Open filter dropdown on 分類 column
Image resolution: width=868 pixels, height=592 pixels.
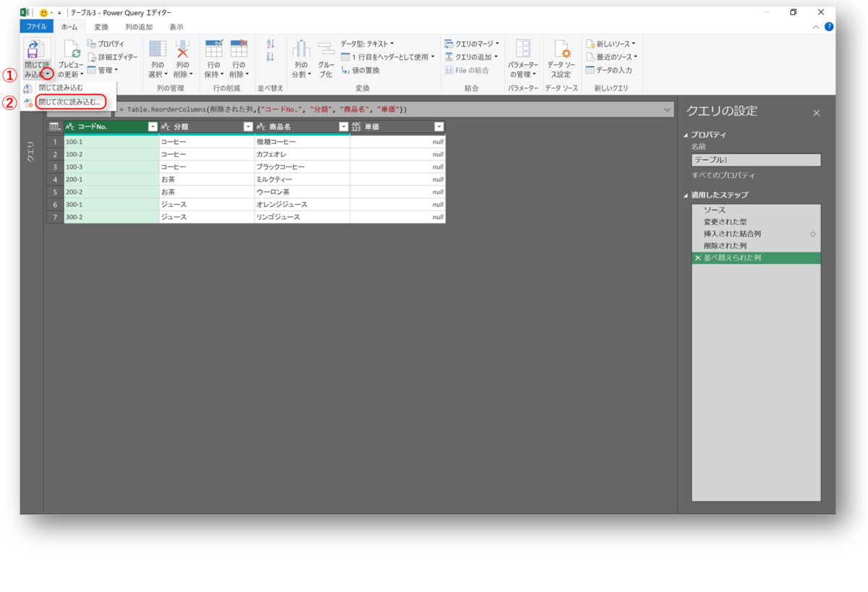click(247, 127)
